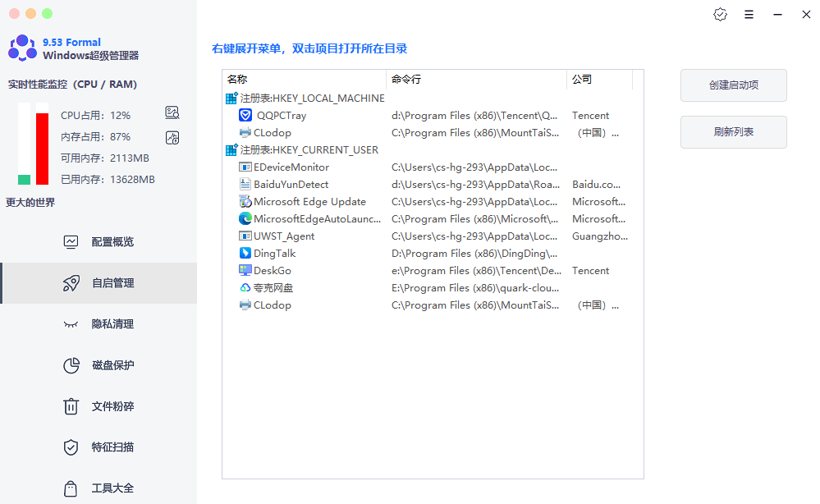Click the 刷新列表 button
The width and height of the screenshot is (820, 504).
[734, 132]
